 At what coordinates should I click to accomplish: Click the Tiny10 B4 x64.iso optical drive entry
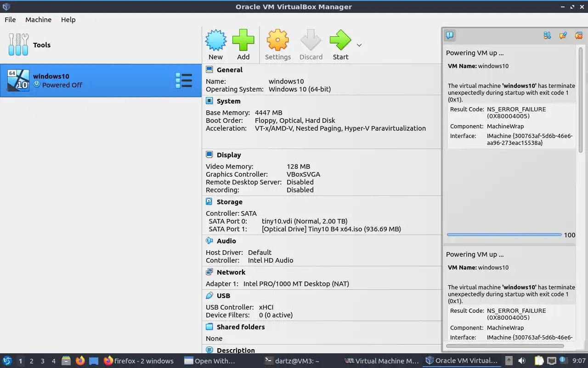click(x=331, y=229)
